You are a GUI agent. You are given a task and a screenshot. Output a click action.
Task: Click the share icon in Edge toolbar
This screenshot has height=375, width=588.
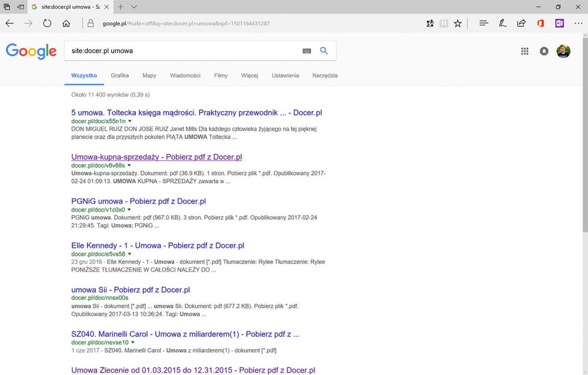coord(521,24)
